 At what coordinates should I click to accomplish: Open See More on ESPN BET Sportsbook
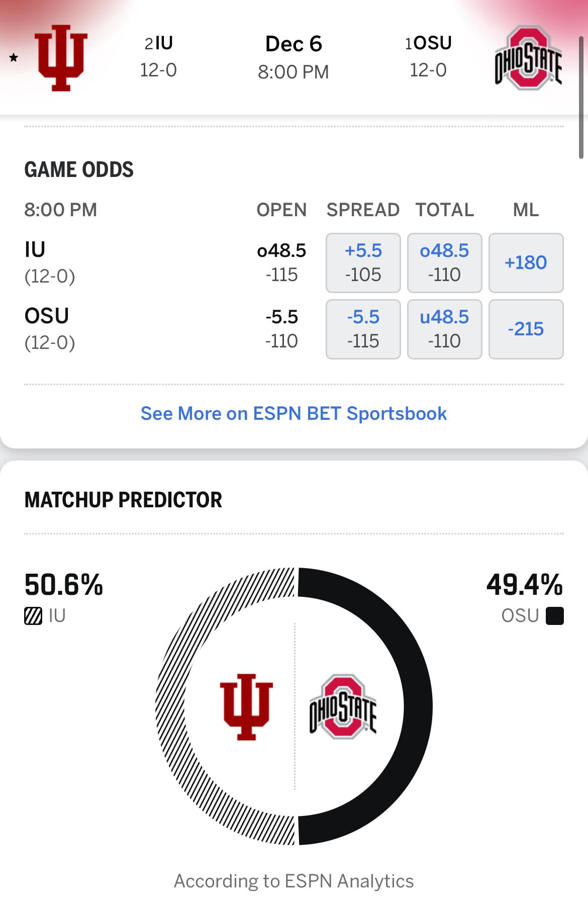293,413
